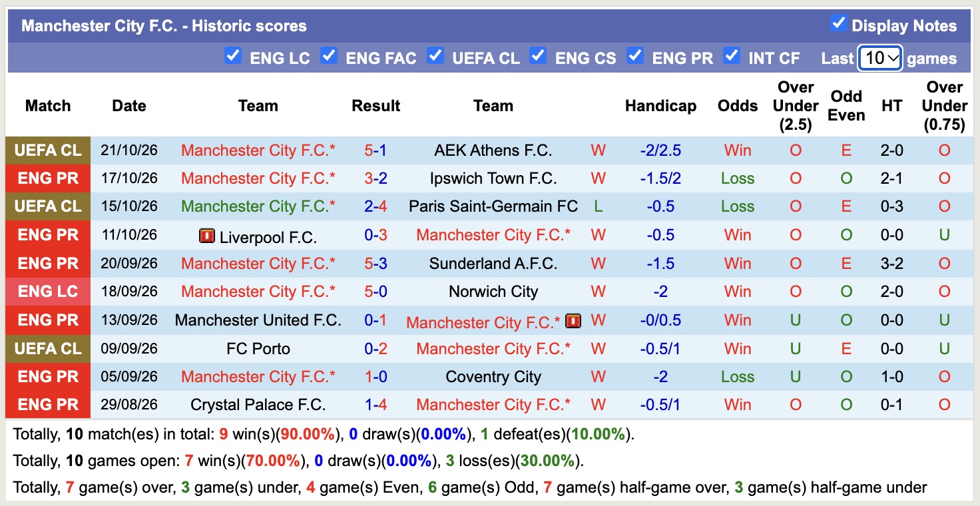980x506 pixels.
Task: Click the ENG PR badge for Ipswich match
Action: (x=48, y=178)
